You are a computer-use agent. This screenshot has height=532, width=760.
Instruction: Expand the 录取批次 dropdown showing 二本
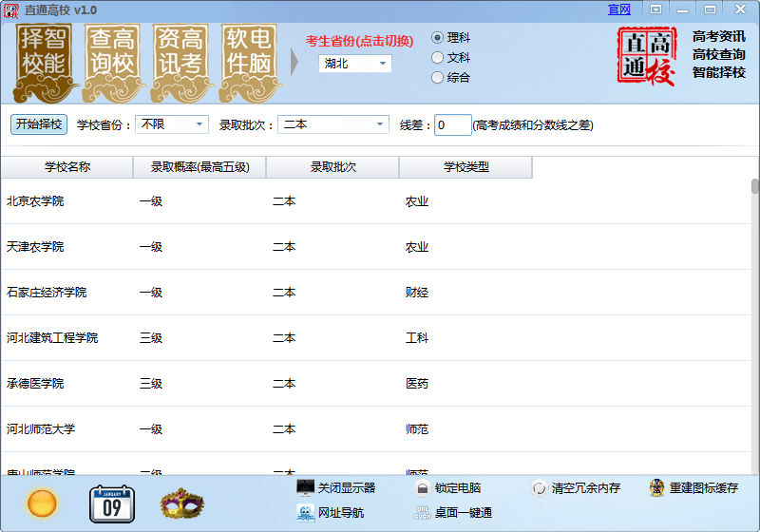tap(332, 124)
